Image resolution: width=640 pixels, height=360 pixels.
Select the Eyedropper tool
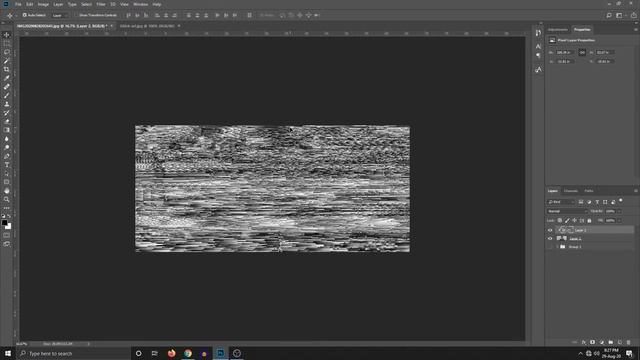(7, 78)
